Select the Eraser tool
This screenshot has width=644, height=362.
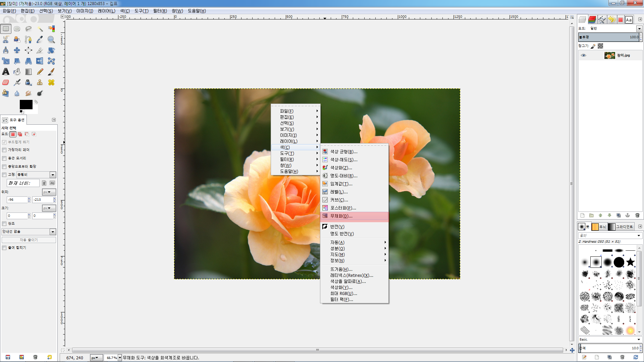tap(6, 82)
